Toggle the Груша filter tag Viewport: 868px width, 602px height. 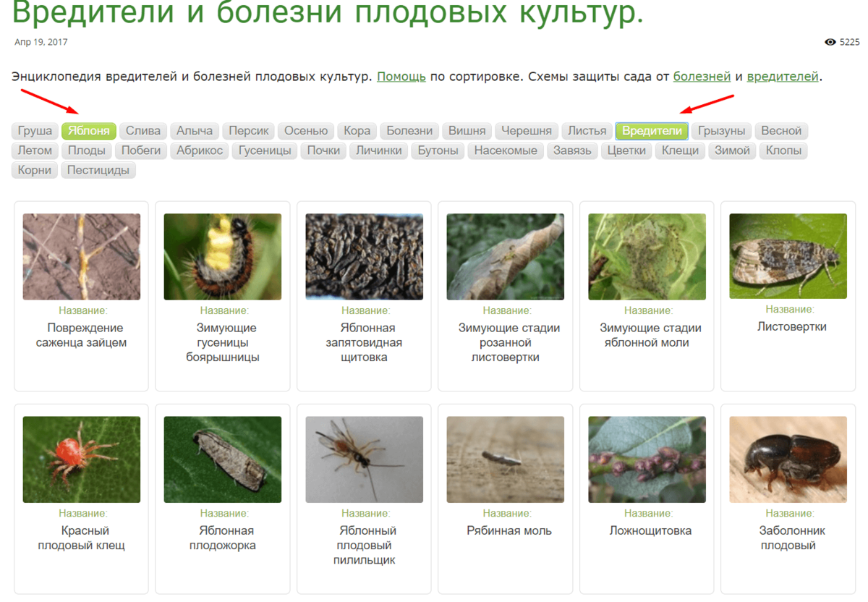(x=35, y=131)
